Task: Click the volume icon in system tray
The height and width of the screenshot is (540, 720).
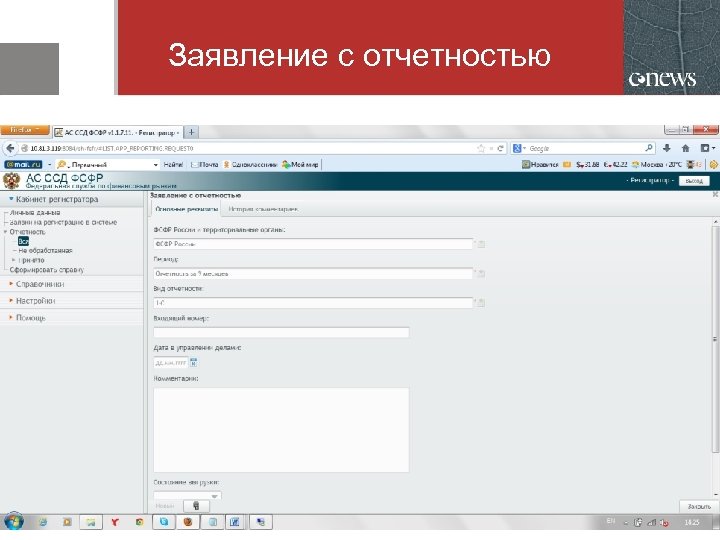Action: point(664,523)
